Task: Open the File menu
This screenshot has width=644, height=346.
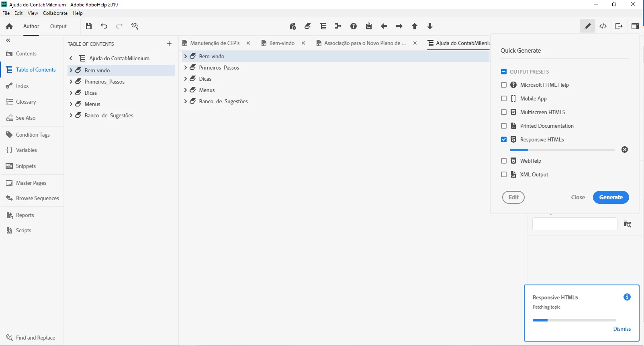Action: 6,13
